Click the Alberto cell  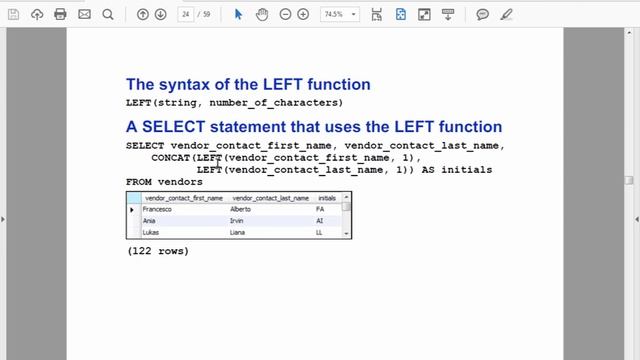pos(240,209)
